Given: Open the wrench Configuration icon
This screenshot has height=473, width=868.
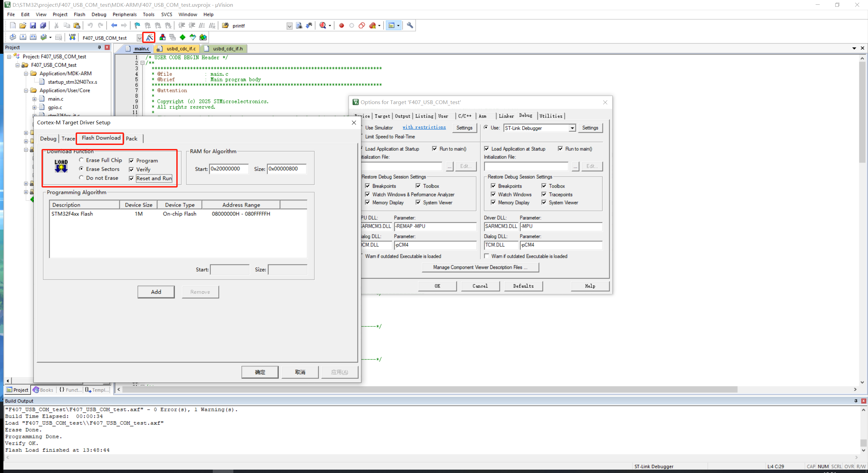Looking at the screenshot, I should [x=410, y=25].
